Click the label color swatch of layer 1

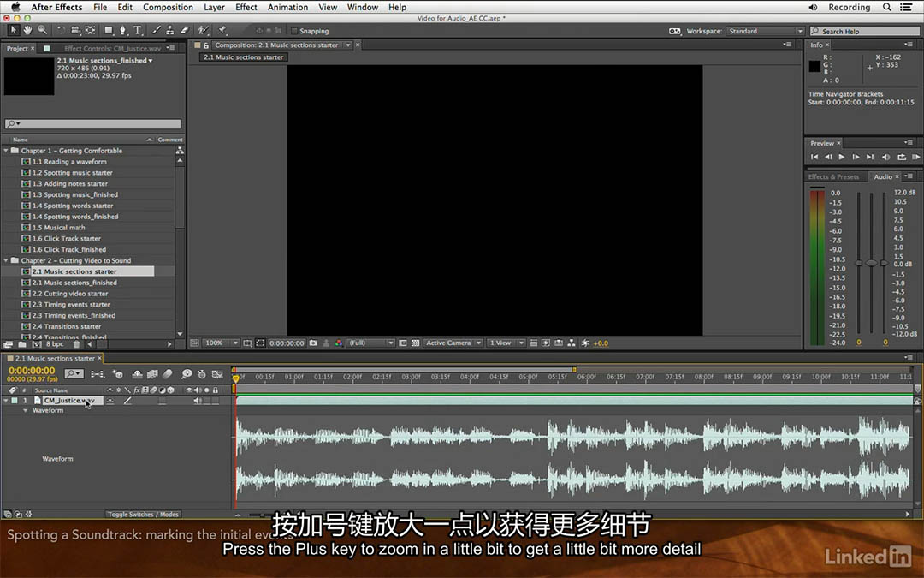[x=15, y=401]
